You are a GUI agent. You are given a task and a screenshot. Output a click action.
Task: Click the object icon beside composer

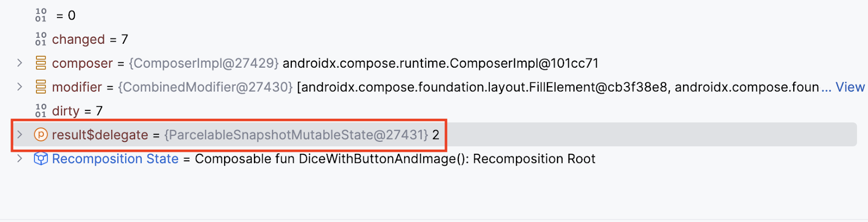coord(41,63)
